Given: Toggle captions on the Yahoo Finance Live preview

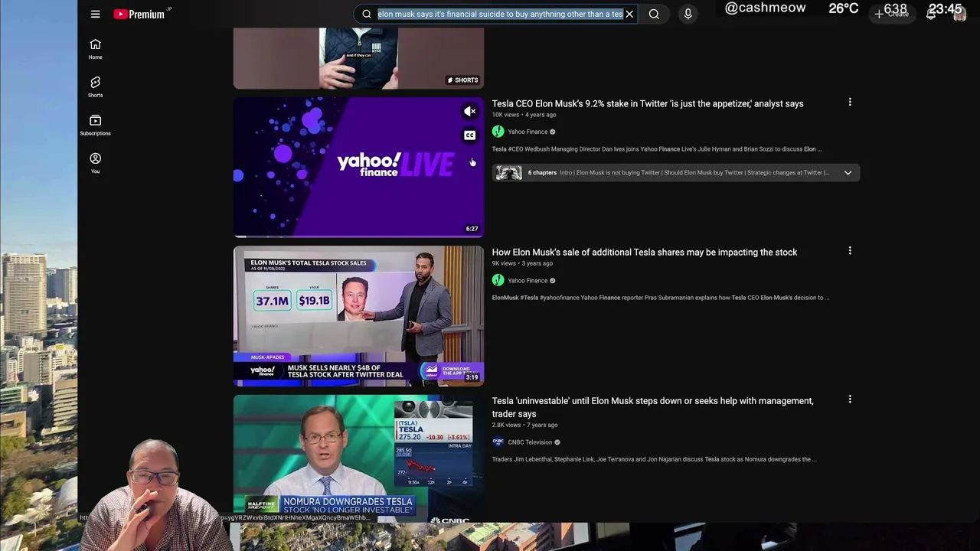Looking at the screenshot, I should click(470, 135).
